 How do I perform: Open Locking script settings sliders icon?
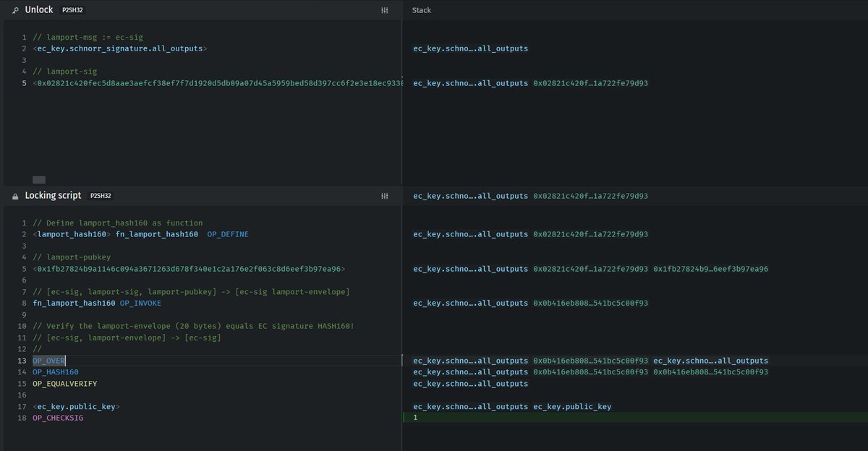tap(386, 196)
